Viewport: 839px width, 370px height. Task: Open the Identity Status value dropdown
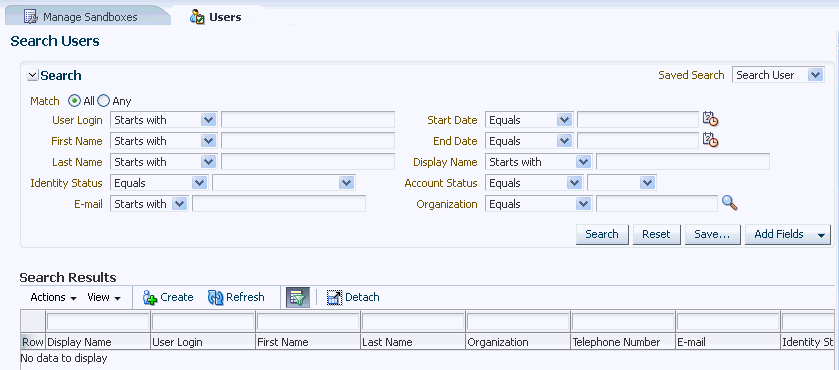click(284, 183)
